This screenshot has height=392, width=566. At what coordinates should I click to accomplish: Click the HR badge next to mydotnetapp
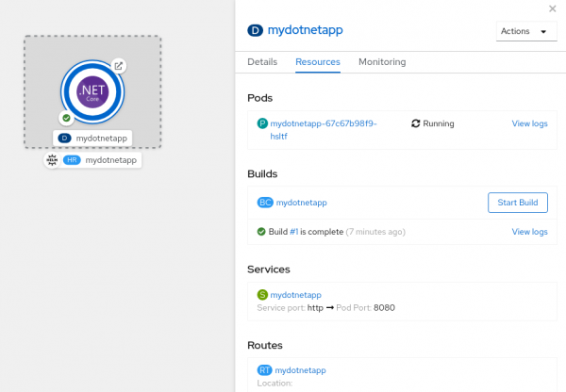pos(73,160)
